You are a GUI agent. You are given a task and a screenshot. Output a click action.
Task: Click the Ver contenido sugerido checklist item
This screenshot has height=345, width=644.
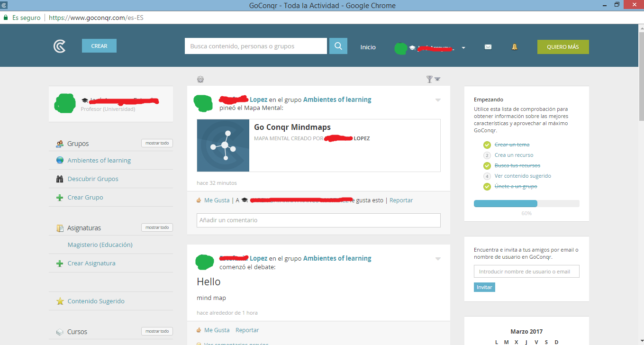pyautogui.click(x=523, y=176)
